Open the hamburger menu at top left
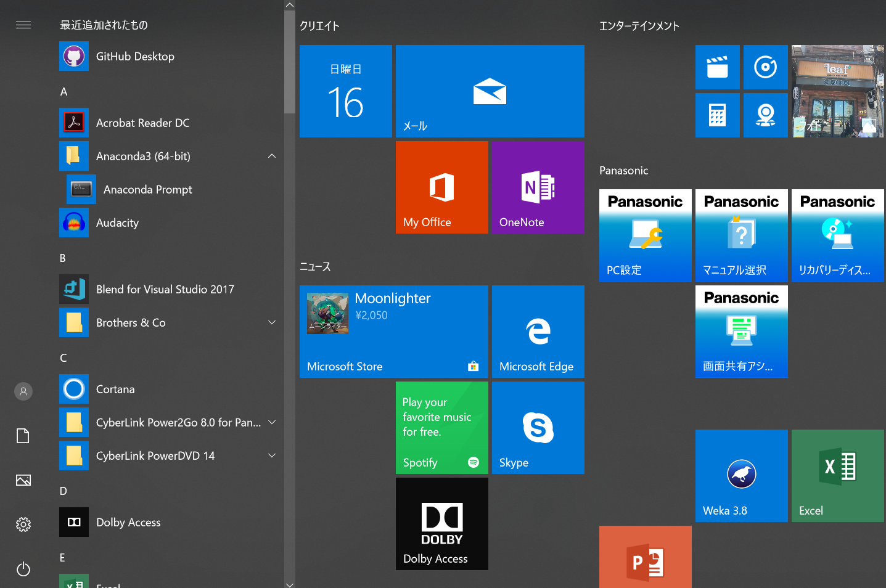Screen dimensions: 886x588 click(23, 25)
